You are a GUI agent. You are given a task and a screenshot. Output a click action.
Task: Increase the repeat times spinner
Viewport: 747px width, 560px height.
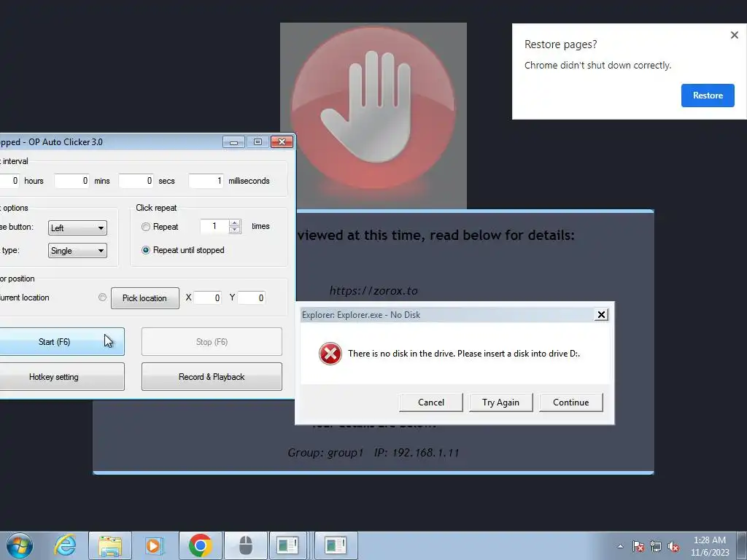(234, 223)
